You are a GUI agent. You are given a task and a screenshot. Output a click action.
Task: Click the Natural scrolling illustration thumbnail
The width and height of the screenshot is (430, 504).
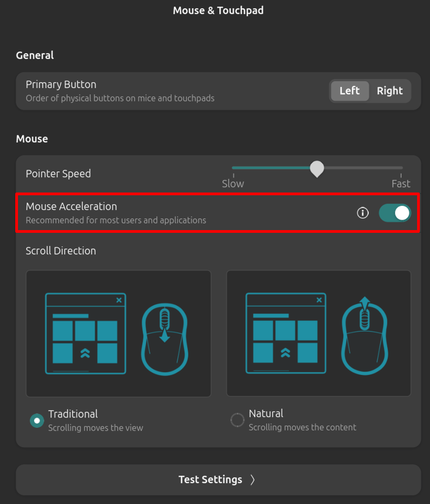(319, 333)
